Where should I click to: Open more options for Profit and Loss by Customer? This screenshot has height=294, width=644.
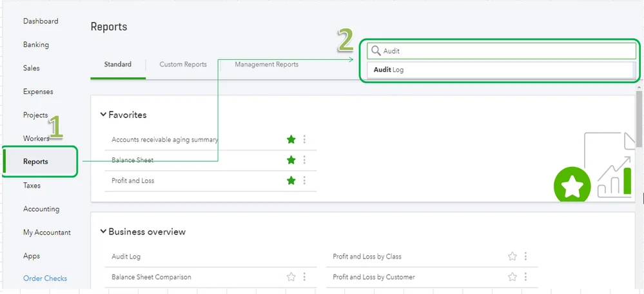pos(525,277)
